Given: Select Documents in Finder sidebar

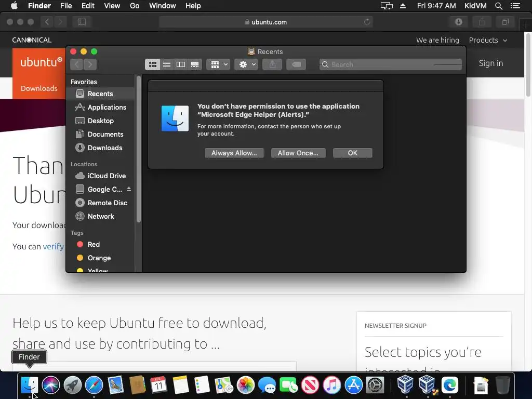Looking at the screenshot, I should pyautogui.click(x=101, y=135).
